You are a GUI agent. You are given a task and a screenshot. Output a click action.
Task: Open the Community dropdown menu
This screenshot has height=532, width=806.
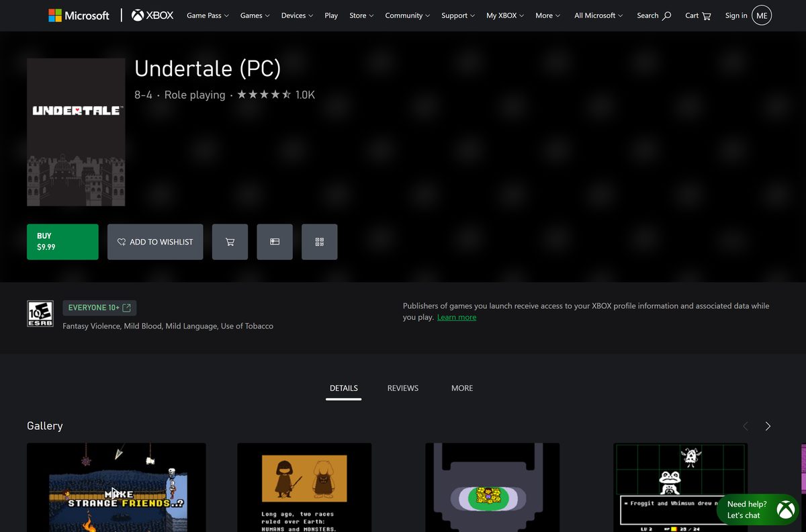[x=408, y=15]
